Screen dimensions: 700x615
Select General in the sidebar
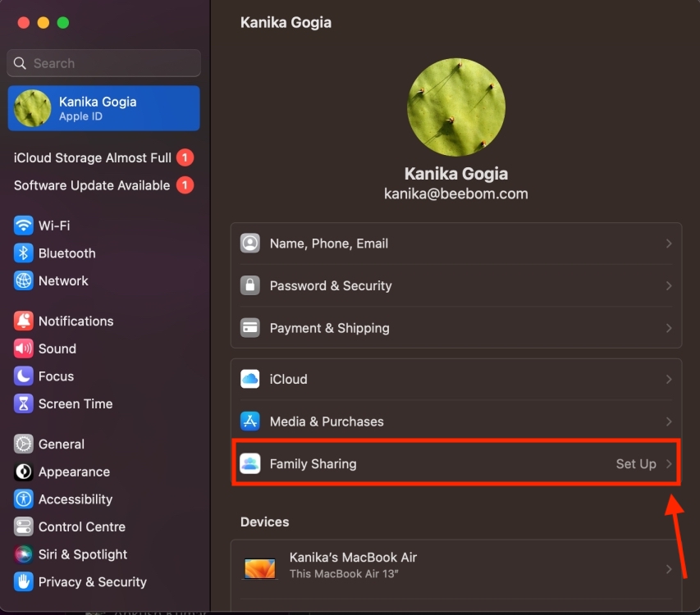click(103, 444)
